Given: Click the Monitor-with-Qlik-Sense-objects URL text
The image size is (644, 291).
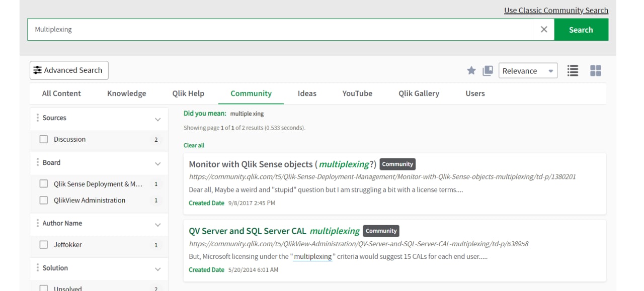Looking at the screenshot, I should tap(382, 177).
